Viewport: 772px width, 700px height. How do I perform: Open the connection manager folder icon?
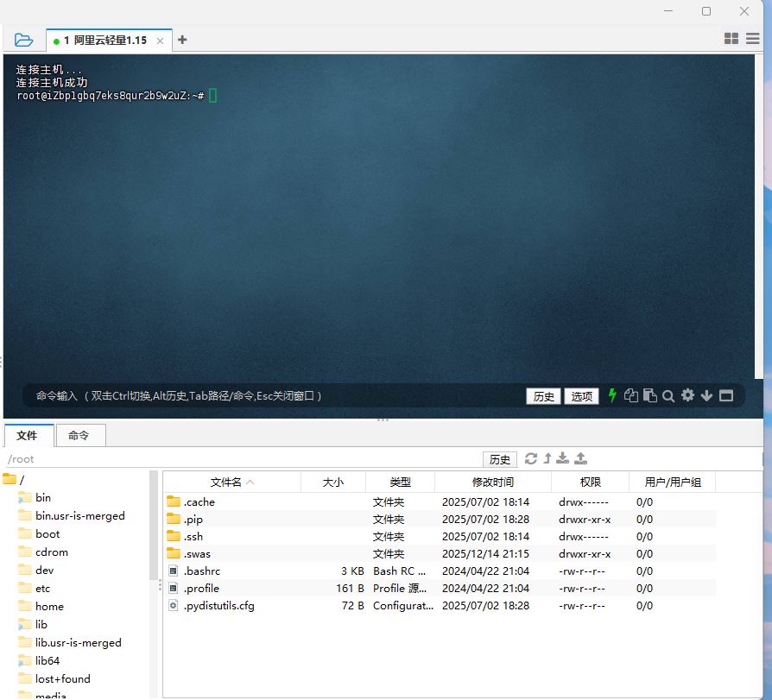[x=23, y=40]
